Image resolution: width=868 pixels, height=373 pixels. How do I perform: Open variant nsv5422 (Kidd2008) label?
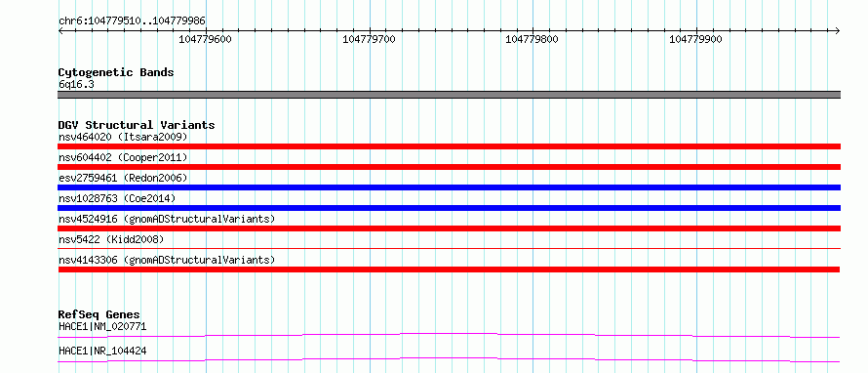111,239
